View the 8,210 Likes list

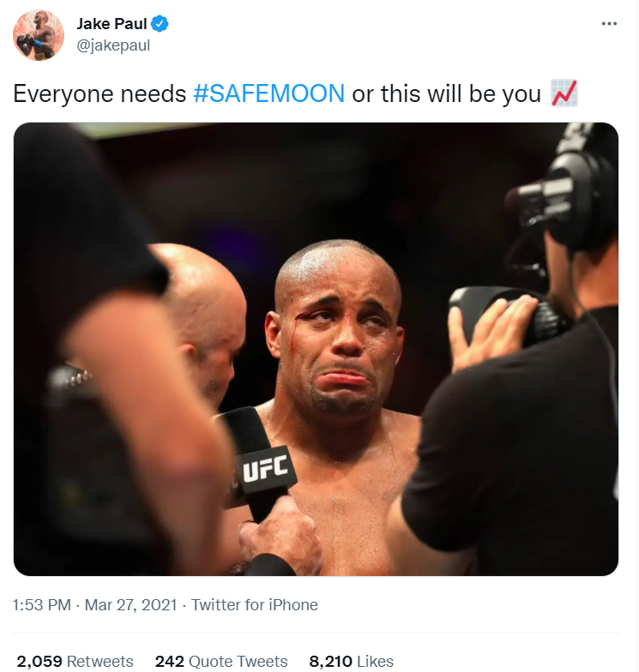pyautogui.click(x=351, y=661)
